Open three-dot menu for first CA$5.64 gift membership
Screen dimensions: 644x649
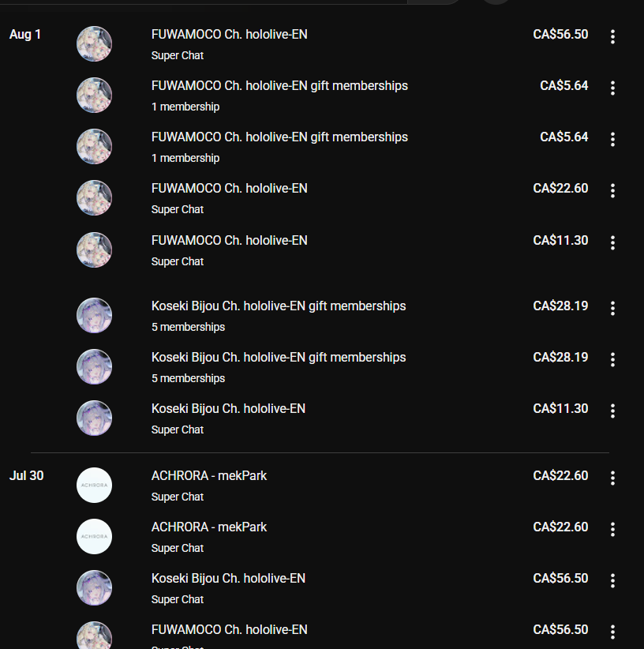coord(612,88)
